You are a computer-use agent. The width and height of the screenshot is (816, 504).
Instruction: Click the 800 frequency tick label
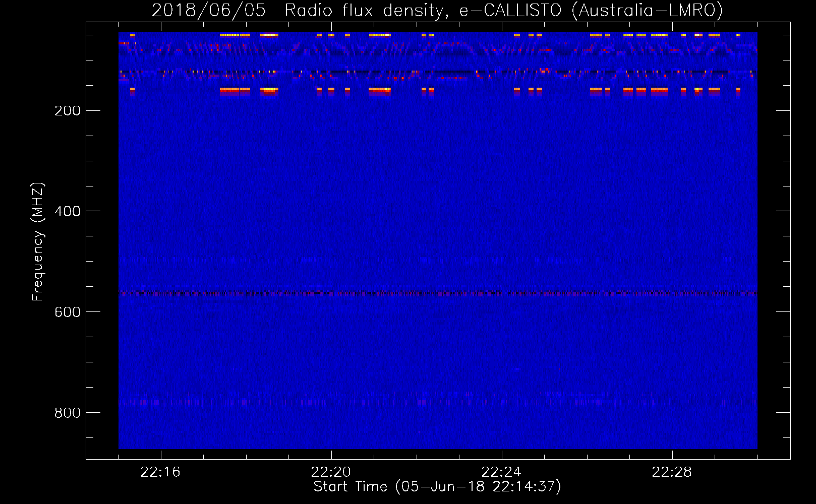tap(68, 413)
